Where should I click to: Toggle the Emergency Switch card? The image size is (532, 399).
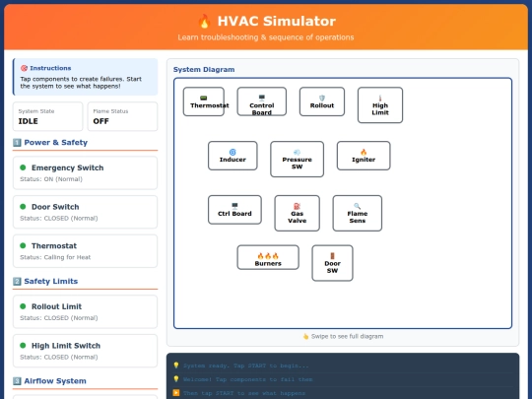click(85, 173)
